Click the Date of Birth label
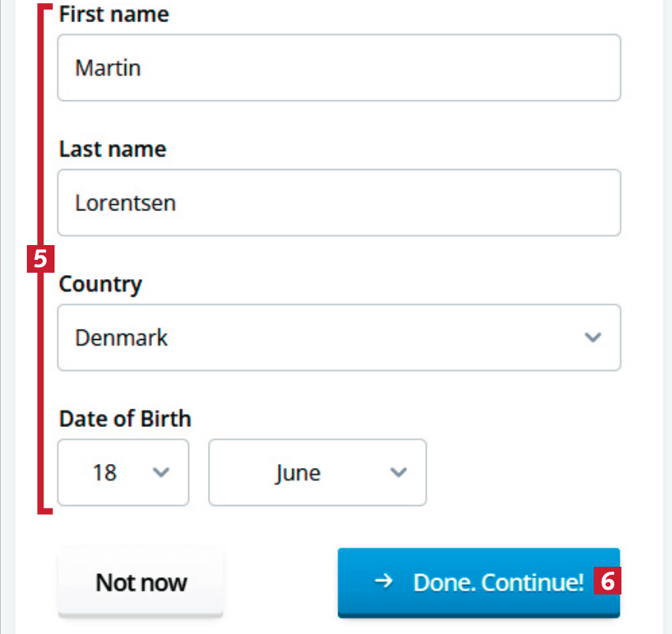Screen dimensions: 672x634 (x=125, y=418)
